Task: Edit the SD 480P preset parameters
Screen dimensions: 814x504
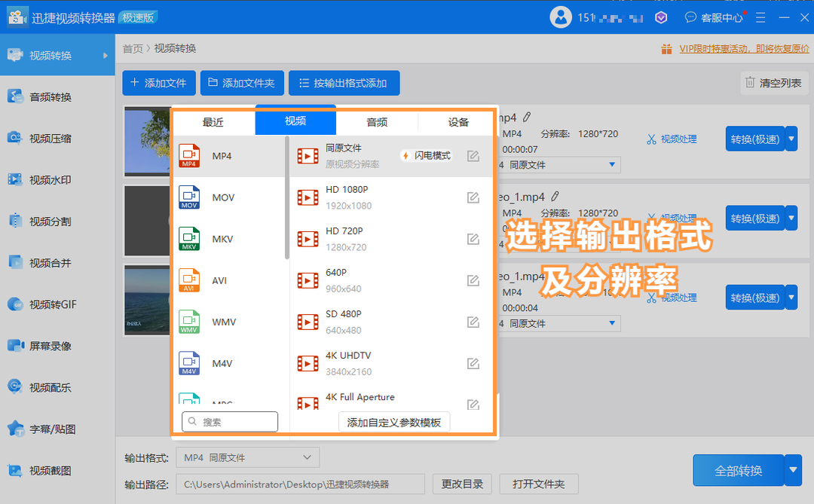Action: coord(473,322)
